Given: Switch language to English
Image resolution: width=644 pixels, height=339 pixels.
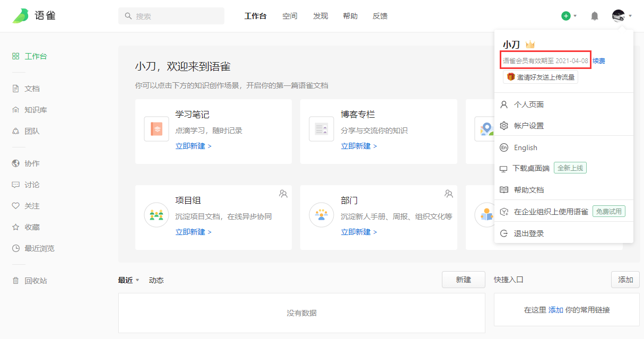Looking at the screenshot, I should click(525, 147).
